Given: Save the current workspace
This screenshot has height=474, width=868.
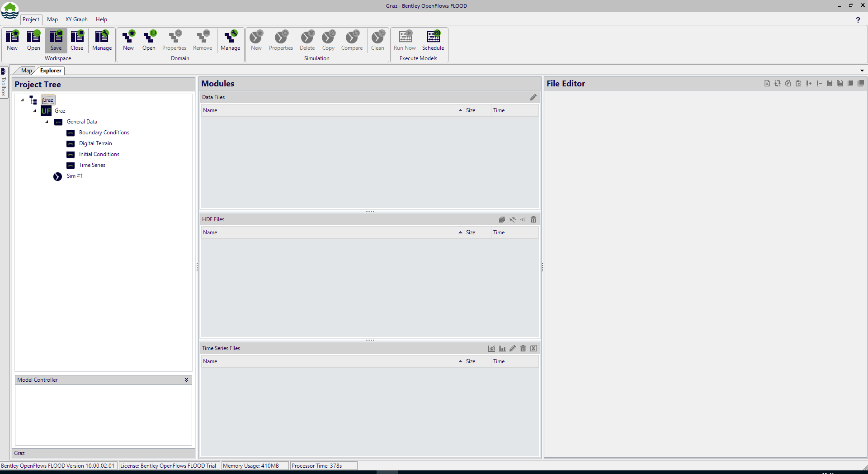Looking at the screenshot, I should click(56, 40).
